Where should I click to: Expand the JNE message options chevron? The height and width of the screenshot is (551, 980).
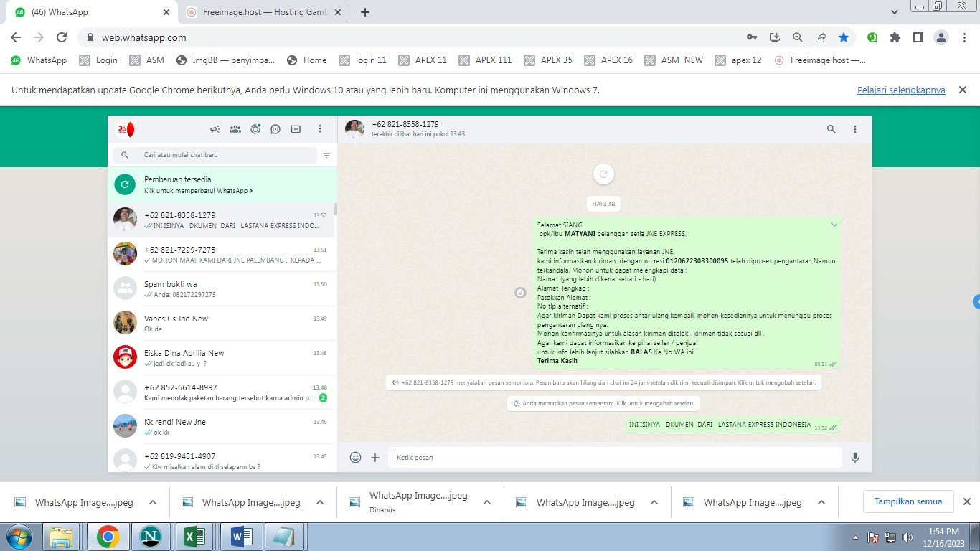pos(834,225)
